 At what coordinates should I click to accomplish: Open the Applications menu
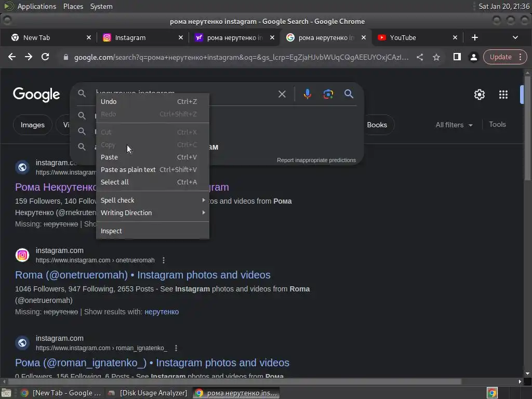(37, 6)
